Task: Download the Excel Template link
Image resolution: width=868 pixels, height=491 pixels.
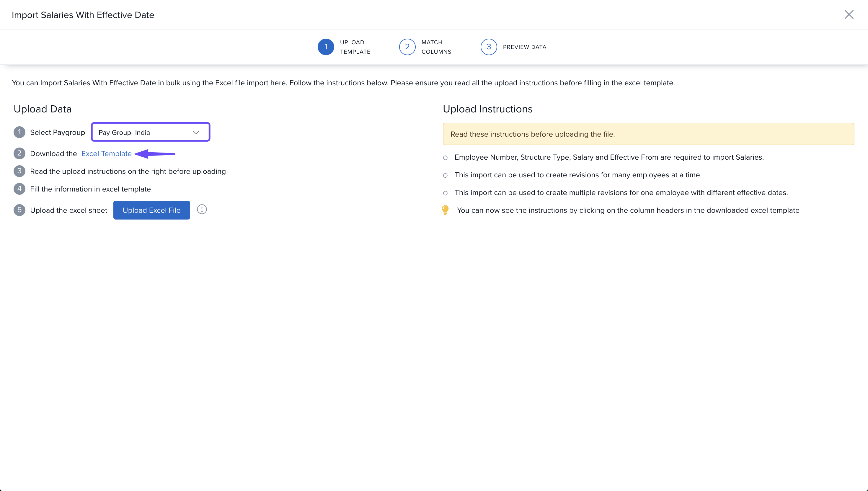Action: point(106,154)
